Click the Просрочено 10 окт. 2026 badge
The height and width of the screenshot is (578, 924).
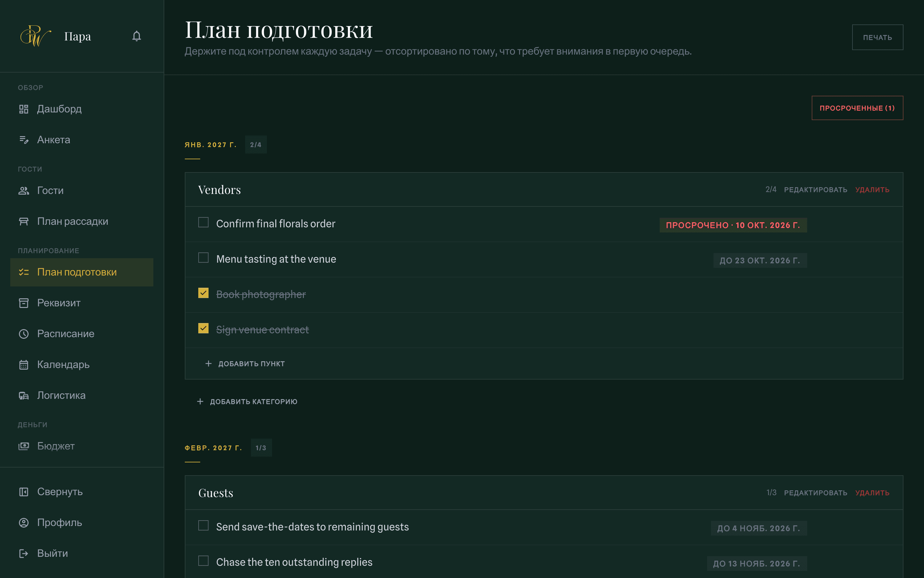(x=733, y=225)
